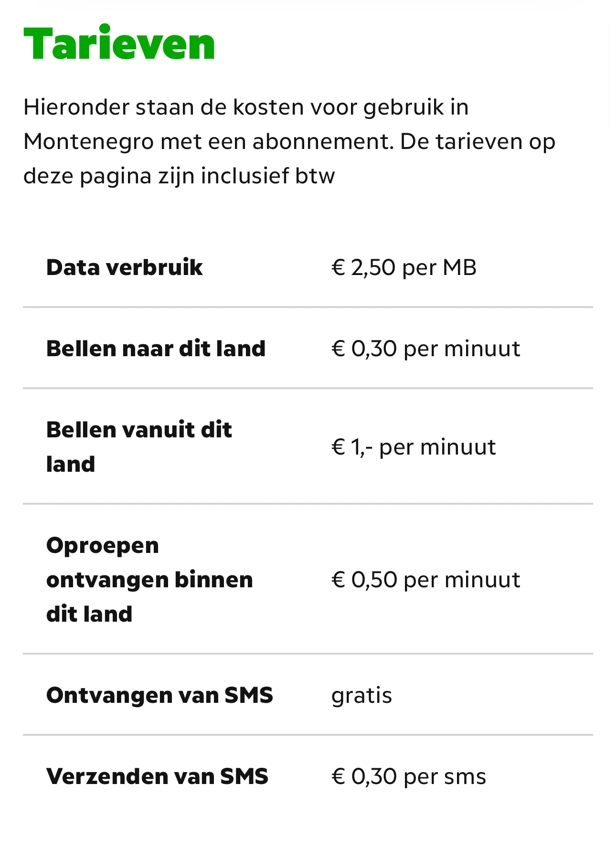This screenshot has width=616, height=848.
Task: Select the Ontvangen van SMS label
Action: 159,695
